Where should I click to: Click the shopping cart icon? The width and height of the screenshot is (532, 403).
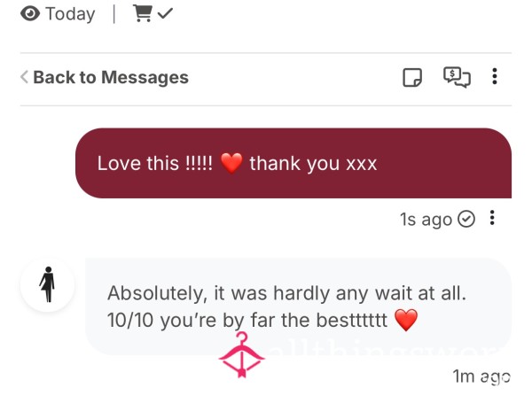click(x=143, y=13)
